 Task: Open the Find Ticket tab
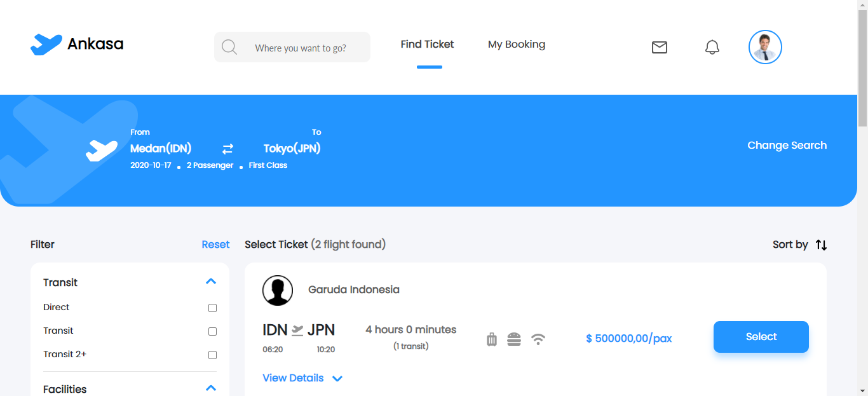click(x=427, y=44)
